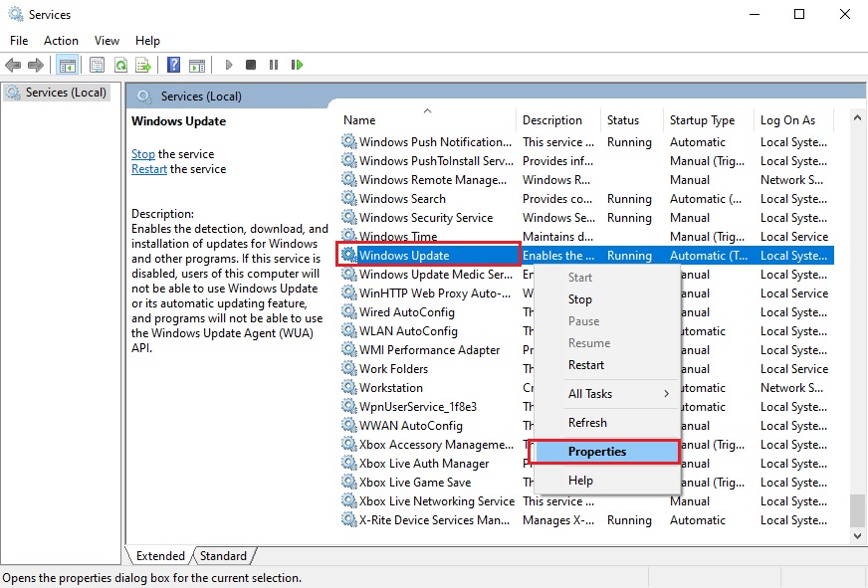The height and width of the screenshot is (588, 868).
Task: Select the Windows Update service row
Action: (x=586, y=255)
